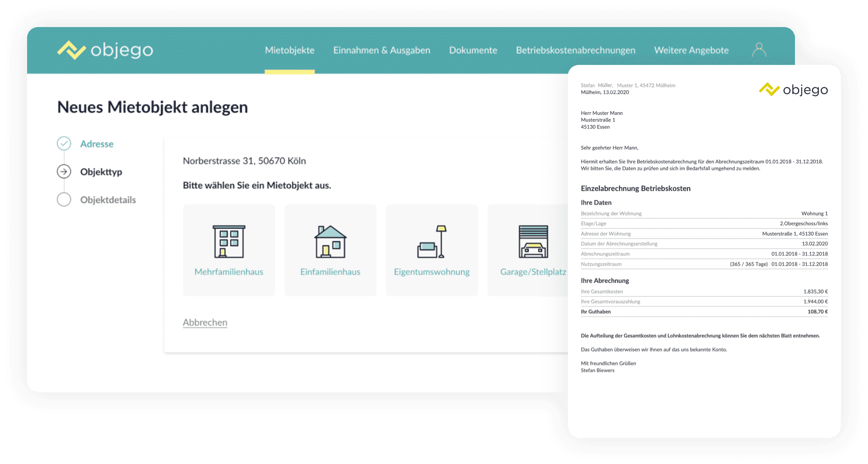Select the Garage/Stellplatz car icon
The width and height of the screenshot is (868, 464).
coord(533,242)
